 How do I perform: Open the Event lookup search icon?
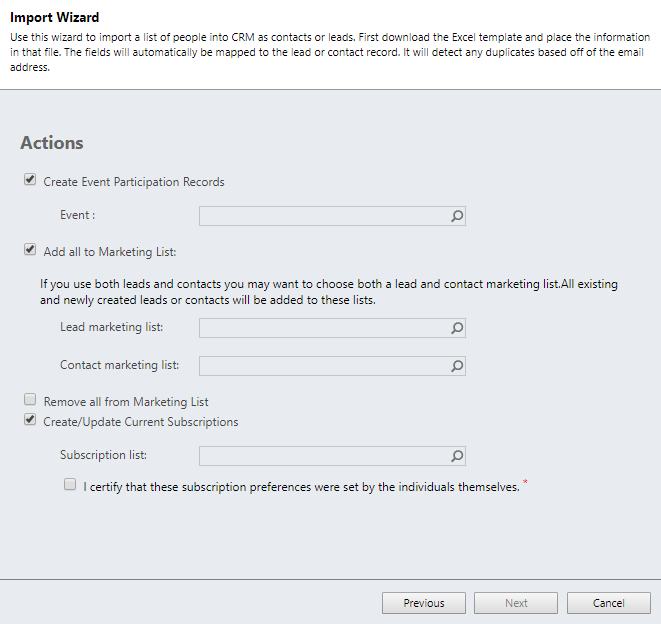[457, 216]
